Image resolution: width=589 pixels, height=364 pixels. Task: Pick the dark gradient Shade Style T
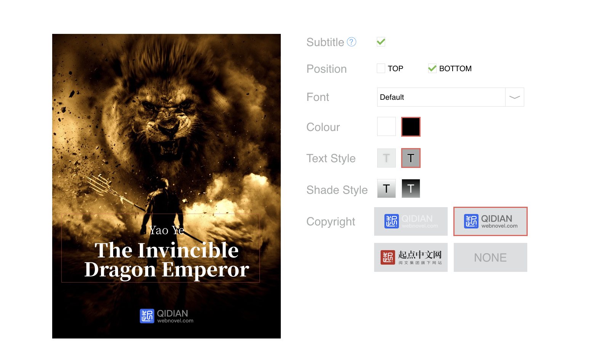411,188
